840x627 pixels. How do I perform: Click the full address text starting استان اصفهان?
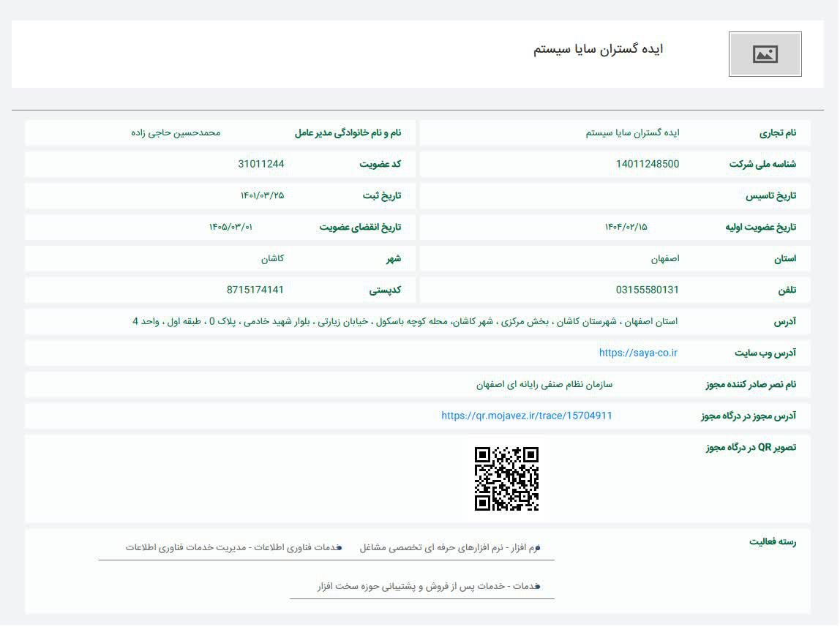(405, 321)
